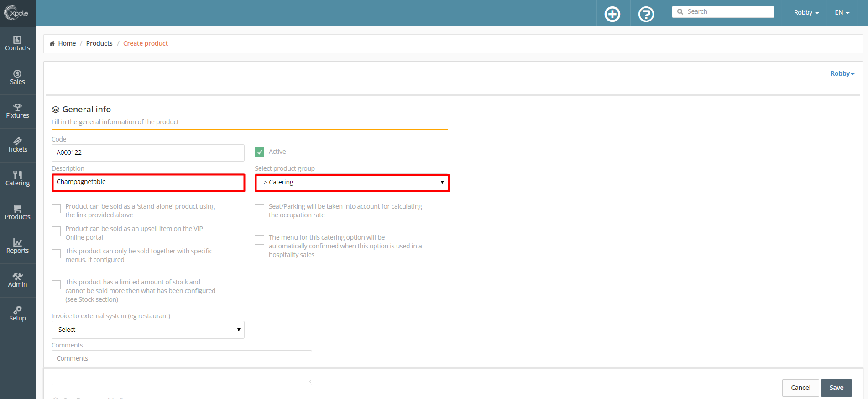Click the Home breadcrumb house icon
The image size is (868, 399).
pos(52,43)
